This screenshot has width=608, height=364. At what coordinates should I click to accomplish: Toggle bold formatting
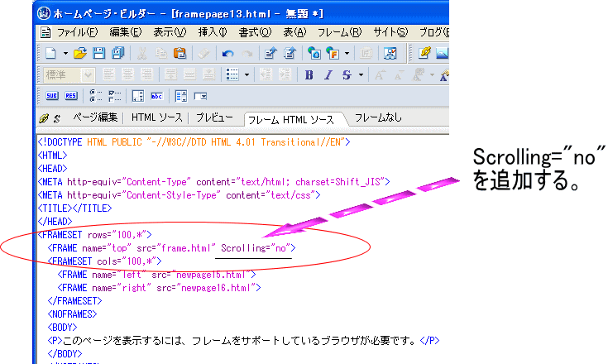pyautogui.click(x=309, y=74)
